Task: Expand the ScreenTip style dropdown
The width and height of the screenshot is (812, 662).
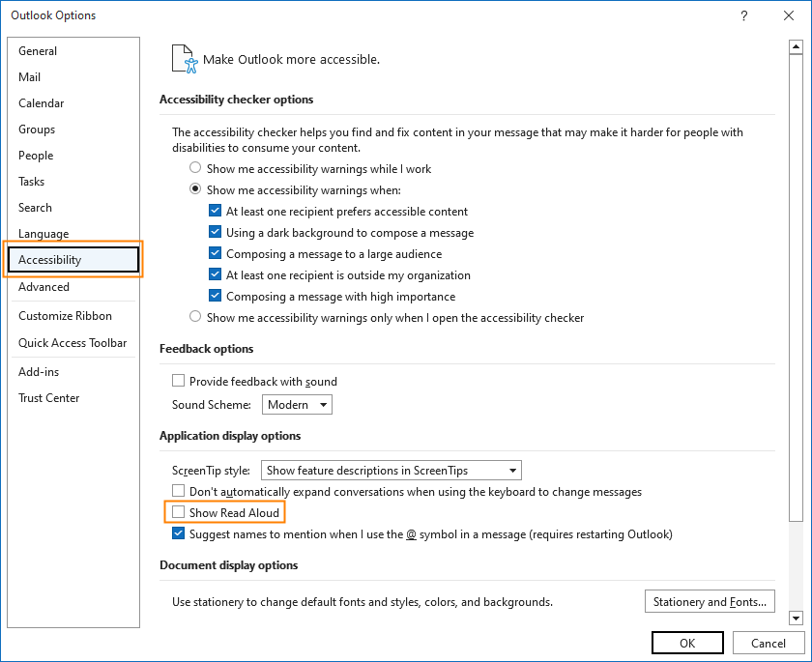Action: 391,471
